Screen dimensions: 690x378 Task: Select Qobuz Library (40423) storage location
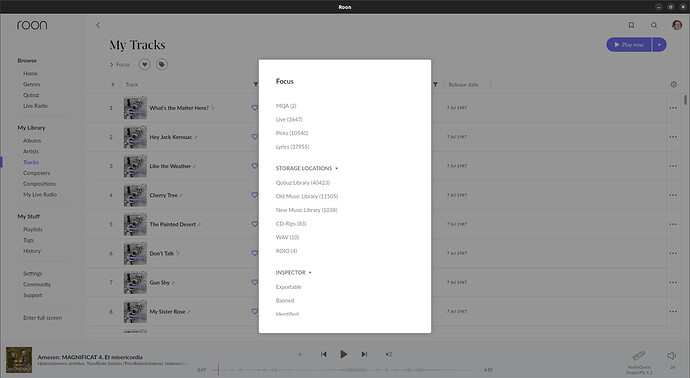click(x=303, y=183)
